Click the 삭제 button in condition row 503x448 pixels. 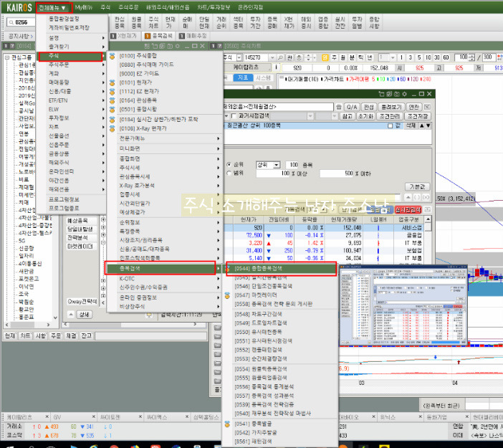[411, 126]
